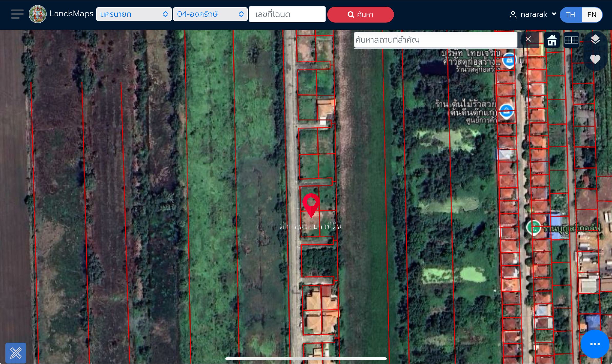The height and width of the screenshot is (364, 612).
Task: Expand the nararak user menu
Action: pyautogui.click(x=533, y=14)
